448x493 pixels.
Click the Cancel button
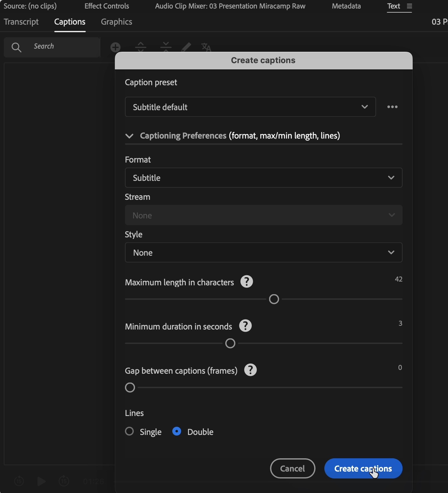pyautogui.click(x=293, y=468)
